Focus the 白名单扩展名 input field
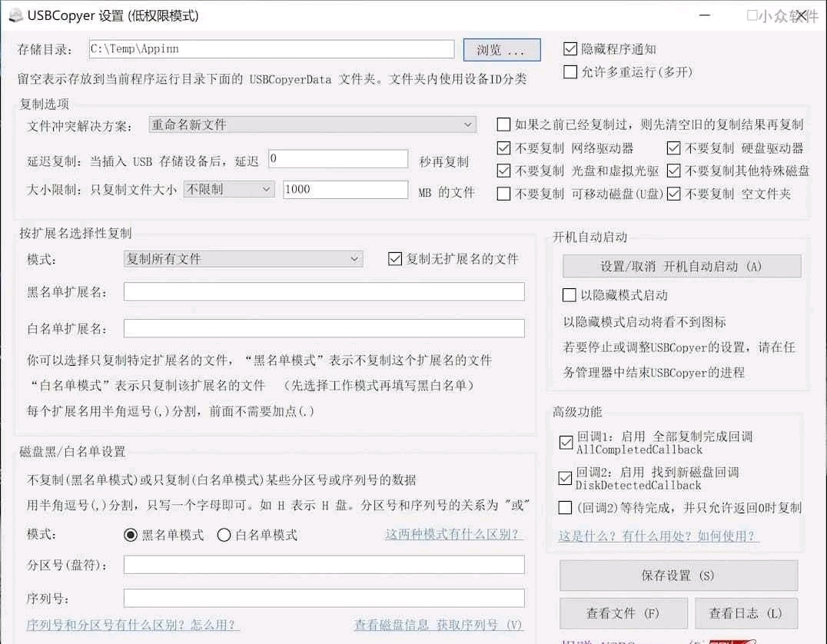Screen dimensions: 827x644 (324, 328)
